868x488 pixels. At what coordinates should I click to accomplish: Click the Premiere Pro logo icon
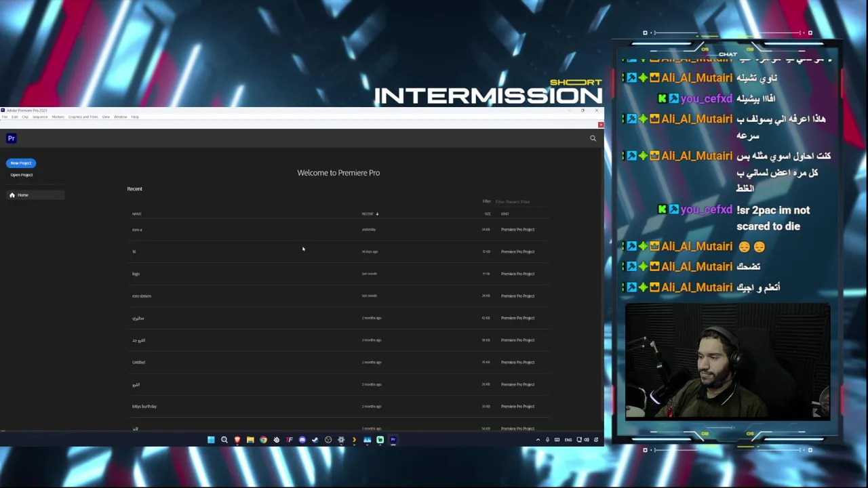pyautogui.click(x=11, y=138)
